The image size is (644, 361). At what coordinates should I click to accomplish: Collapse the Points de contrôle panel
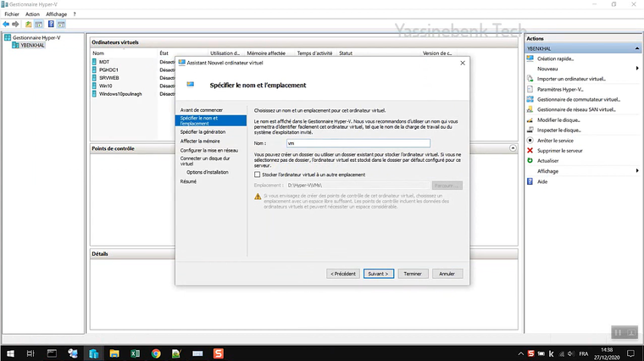[513, 147]
